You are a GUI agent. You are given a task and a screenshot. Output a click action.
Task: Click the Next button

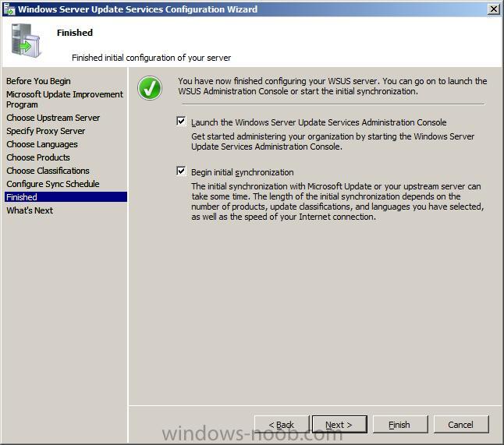point(339,425)
